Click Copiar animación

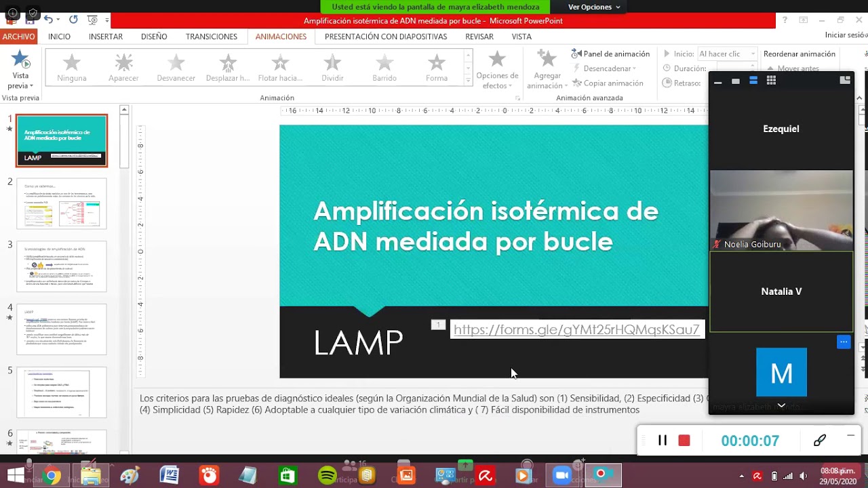[608, 83]
